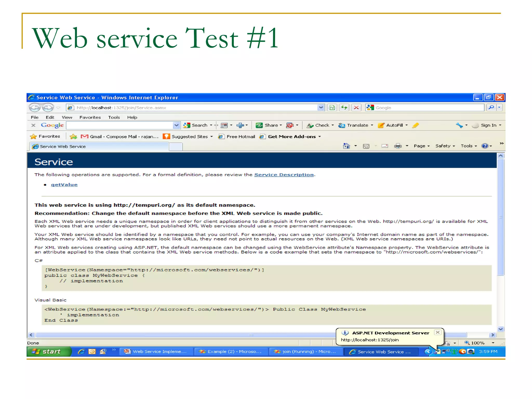Open the search provider dropdown arrow

coord(499,107)
